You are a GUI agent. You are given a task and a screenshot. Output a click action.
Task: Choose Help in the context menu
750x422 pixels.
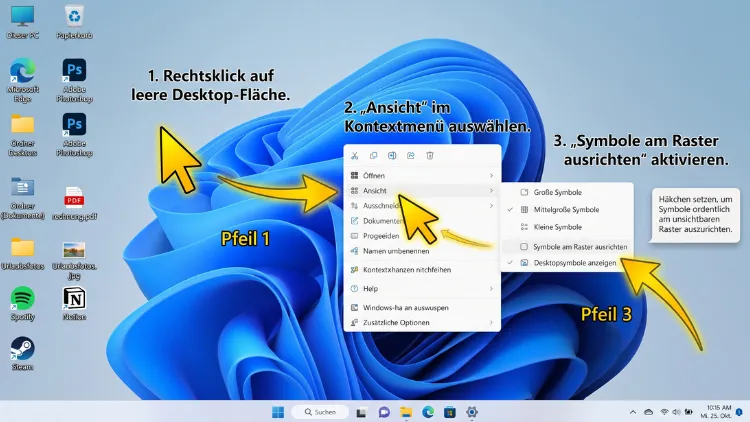[x=422, y=289]
